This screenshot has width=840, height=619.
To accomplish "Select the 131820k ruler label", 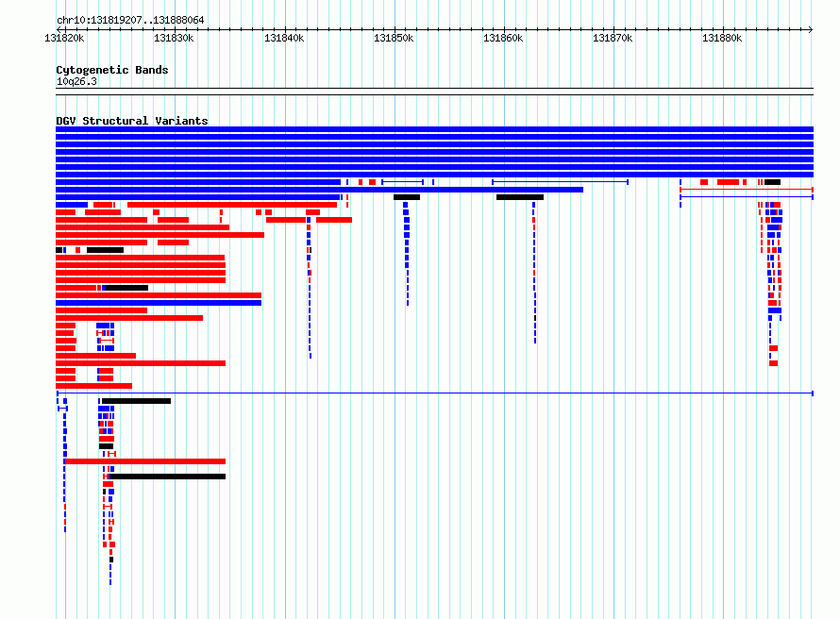I will coord(64,38).
